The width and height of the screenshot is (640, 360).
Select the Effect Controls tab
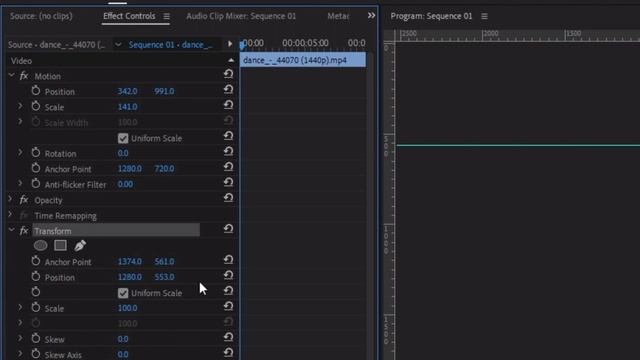point(129,16)
